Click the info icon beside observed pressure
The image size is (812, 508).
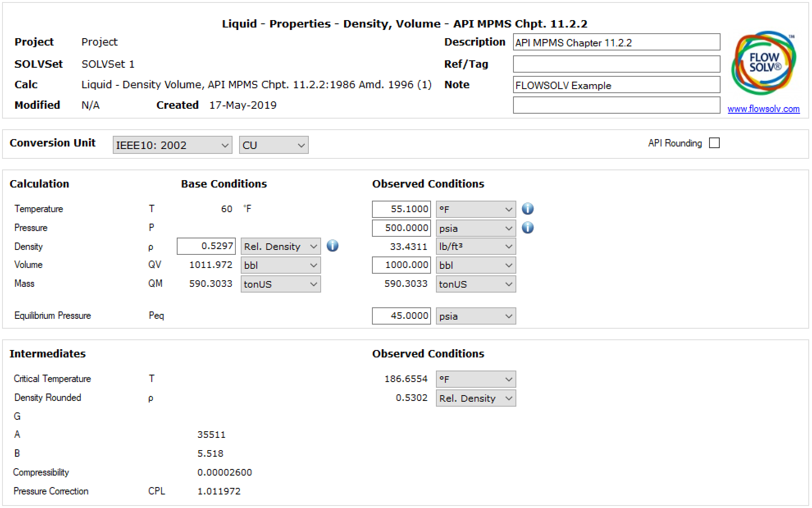(x=528, y=228)
